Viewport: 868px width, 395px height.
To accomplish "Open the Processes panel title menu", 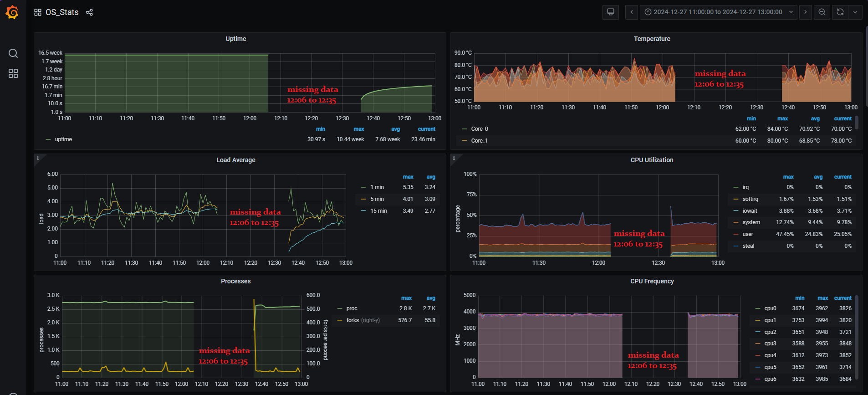I will pyautogui.click(x=236, y=281).
